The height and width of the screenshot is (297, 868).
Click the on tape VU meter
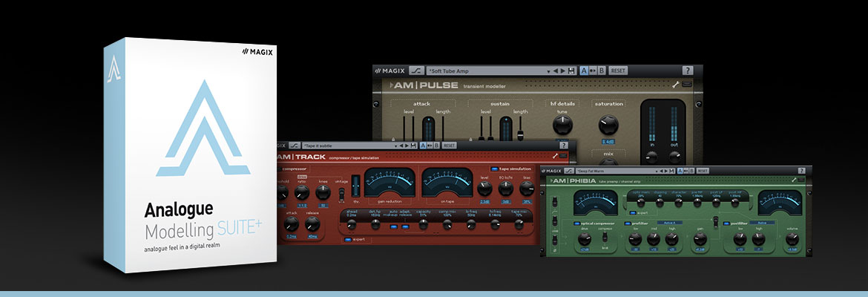click(447, 183)
